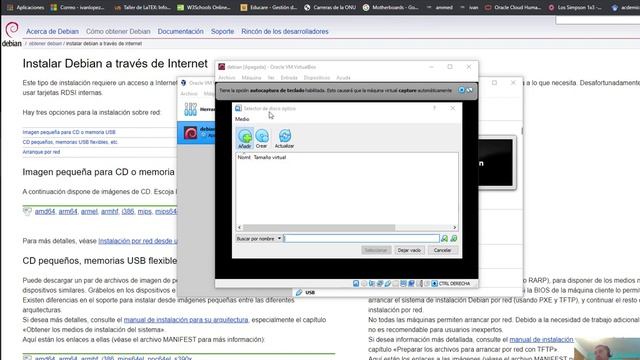This screenshot has width=640, height=360.
Task: Click the left scroll arrow of the disk list
Action: [240, 227]
